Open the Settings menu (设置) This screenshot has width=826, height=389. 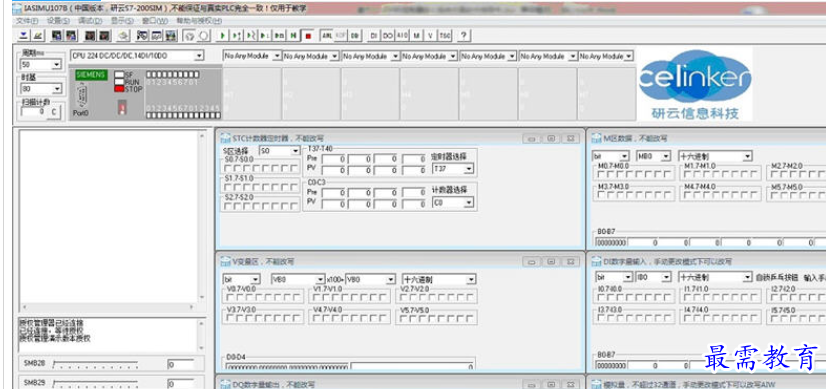[58, 21]
